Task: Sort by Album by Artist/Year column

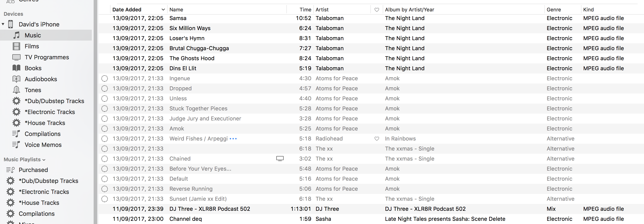Action: pos(409,10)
